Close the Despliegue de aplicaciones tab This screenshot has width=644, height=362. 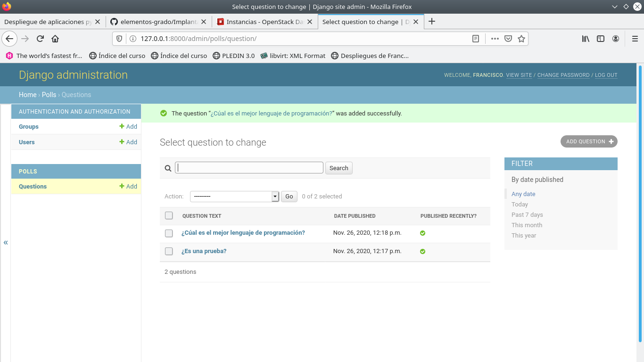point(98,22)
